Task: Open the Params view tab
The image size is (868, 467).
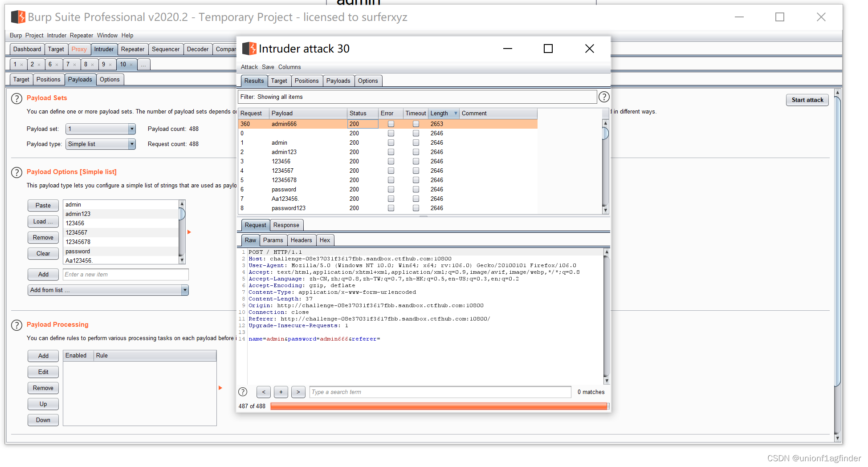Action: pos(273,240)
